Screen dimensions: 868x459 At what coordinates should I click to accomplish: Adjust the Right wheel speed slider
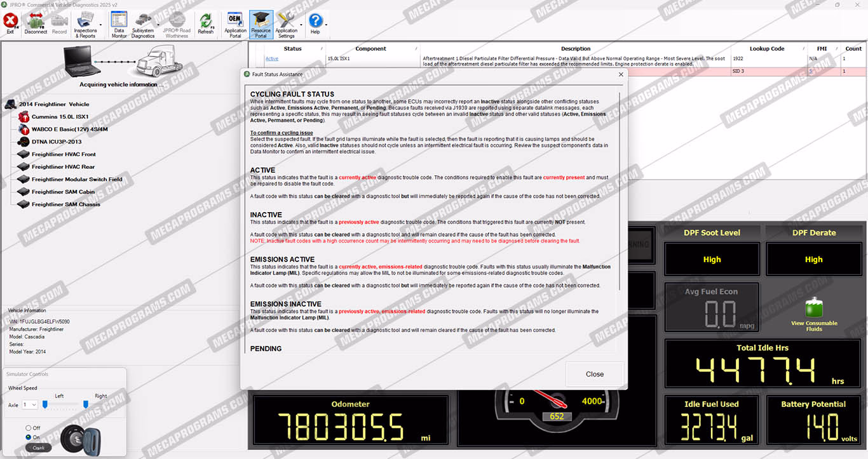pos(86,404)
